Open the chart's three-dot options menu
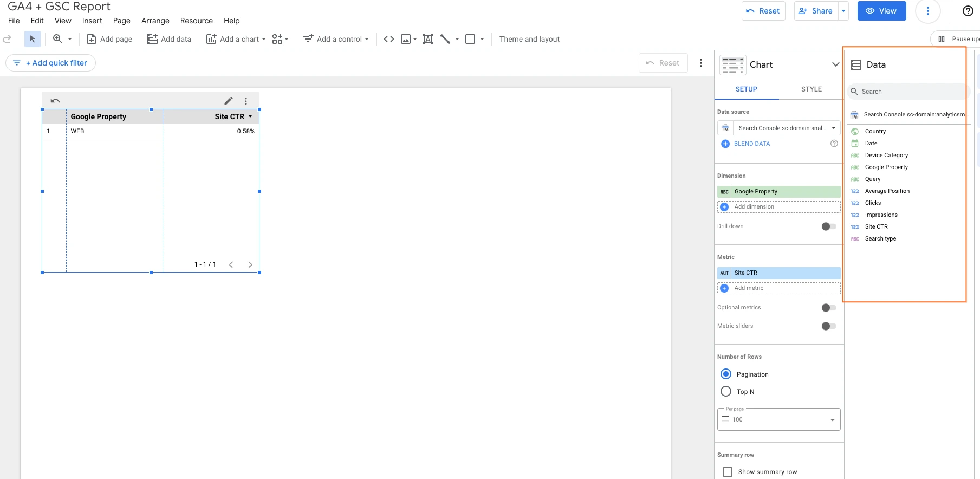Screen dimensions: 980x479 coord(246,101)
